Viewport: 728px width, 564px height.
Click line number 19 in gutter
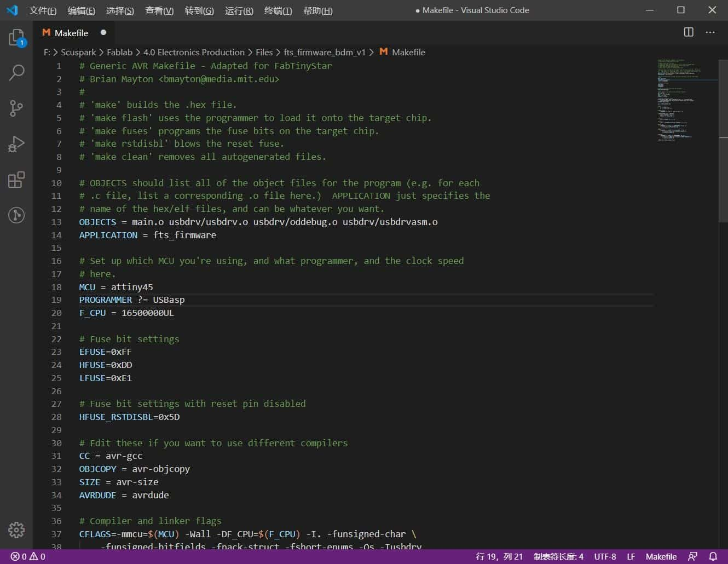click(x=56, y=300)
